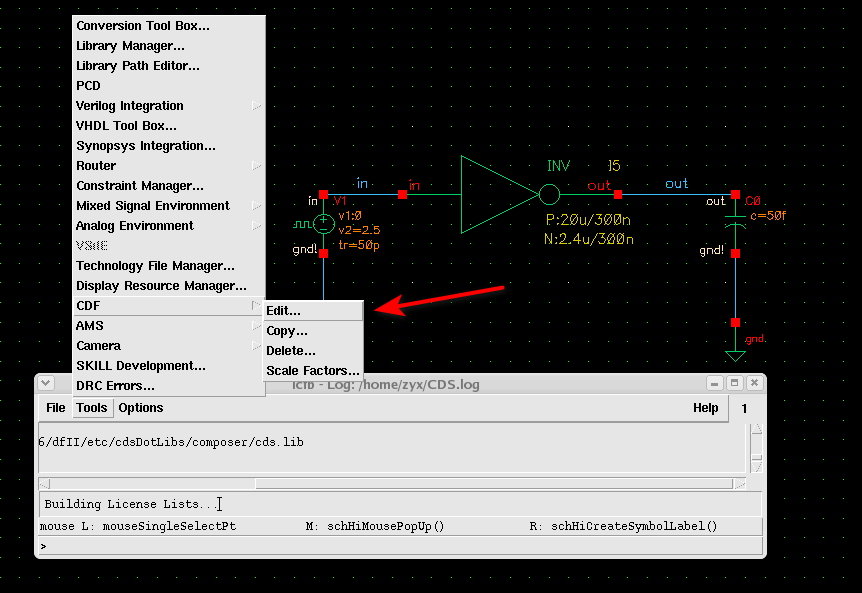Click the log window horizontal scrollbar right arrow

(742, 484)
